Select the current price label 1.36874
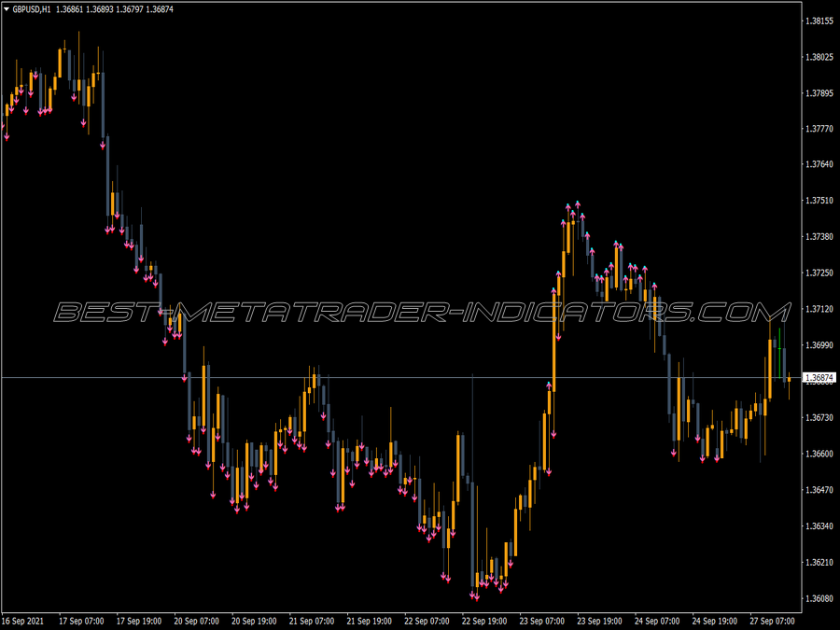 click(819, 378)
